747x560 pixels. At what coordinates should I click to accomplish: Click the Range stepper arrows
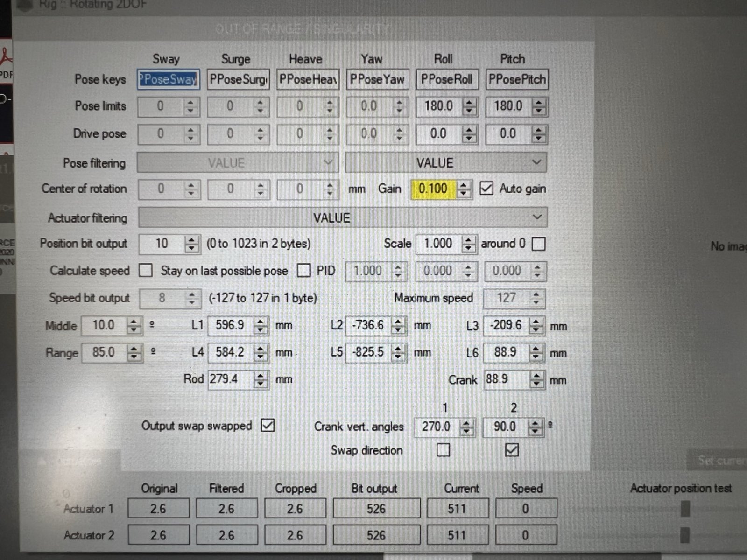coord(134,352)
